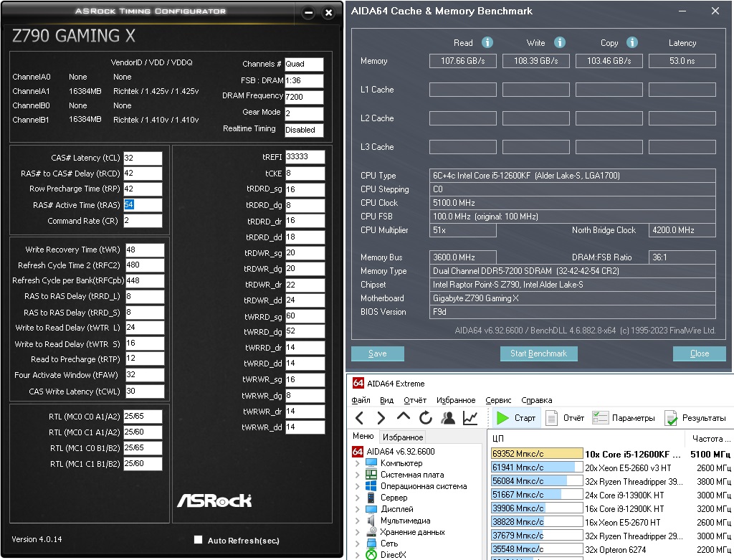Open Параметры in the AIDA64 toolbar
Screen dimensions: 734x560
(624, 417)
